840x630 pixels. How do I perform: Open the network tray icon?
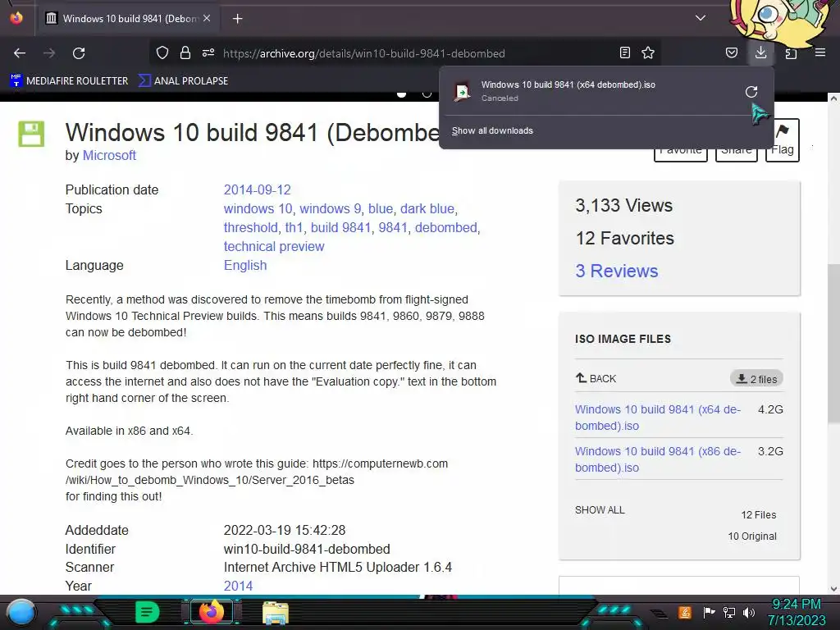click(x=729, y=612)
